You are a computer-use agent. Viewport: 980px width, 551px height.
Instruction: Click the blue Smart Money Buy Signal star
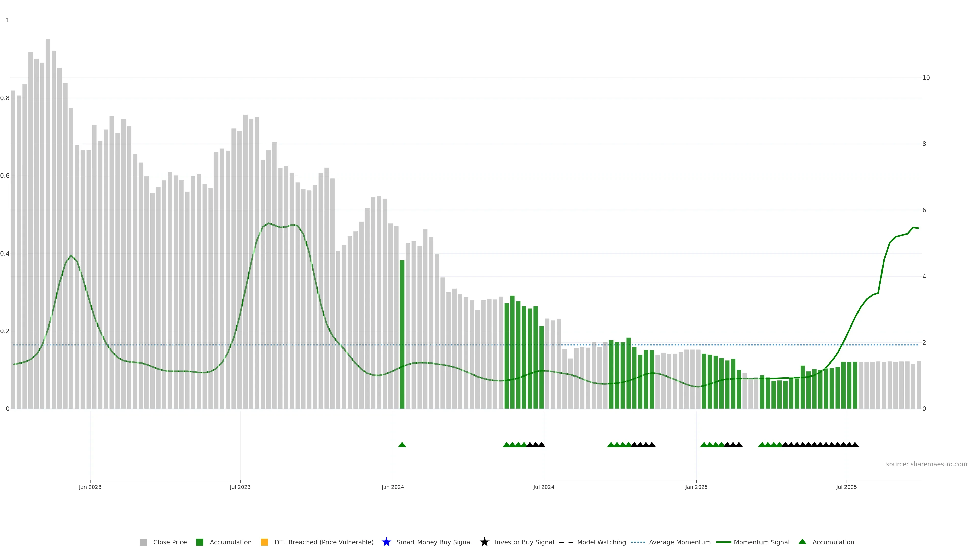(x=386, y=542)
